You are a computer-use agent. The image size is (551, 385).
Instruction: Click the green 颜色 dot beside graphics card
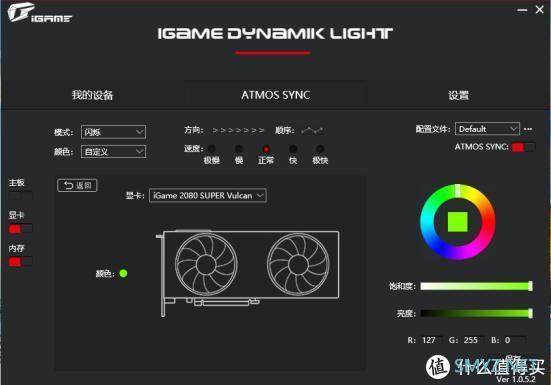(123, 273)
